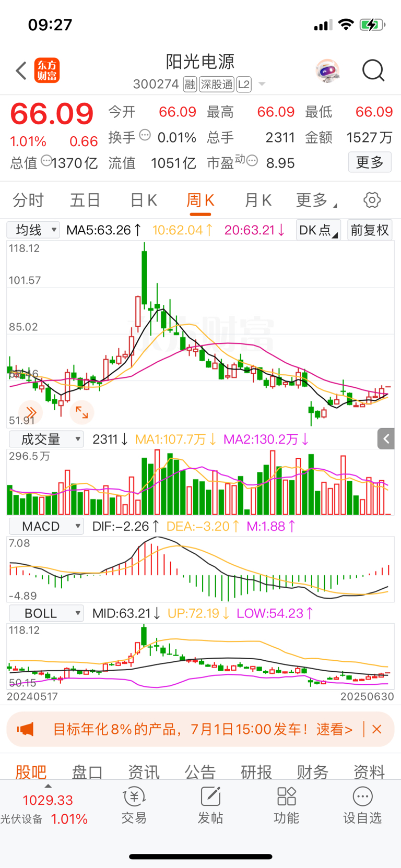The image size is (401, 868).
Task: Tap DEA:-3.20 MACD value
Action: point(203,526)
